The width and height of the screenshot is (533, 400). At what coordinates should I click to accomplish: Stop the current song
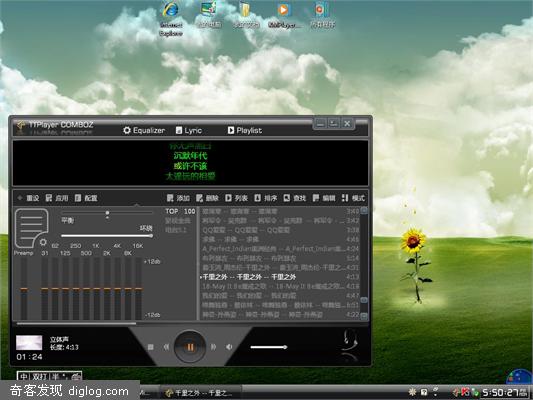[151, 347]
